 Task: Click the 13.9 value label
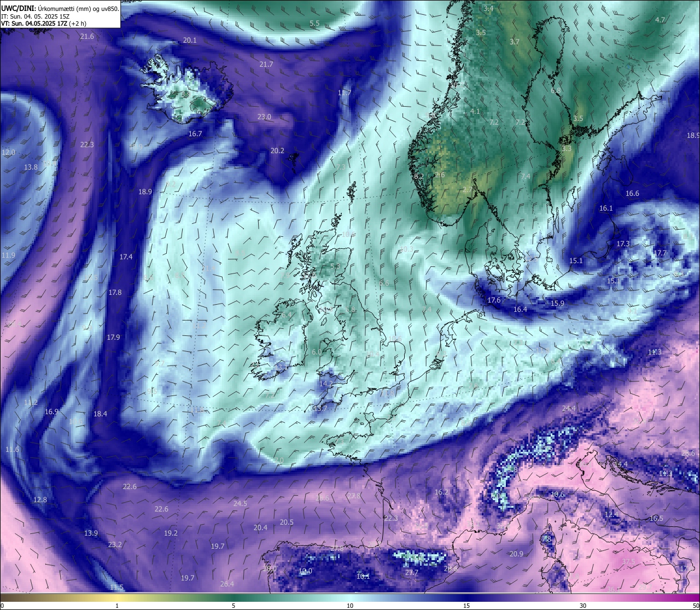(x=91, y=533)
